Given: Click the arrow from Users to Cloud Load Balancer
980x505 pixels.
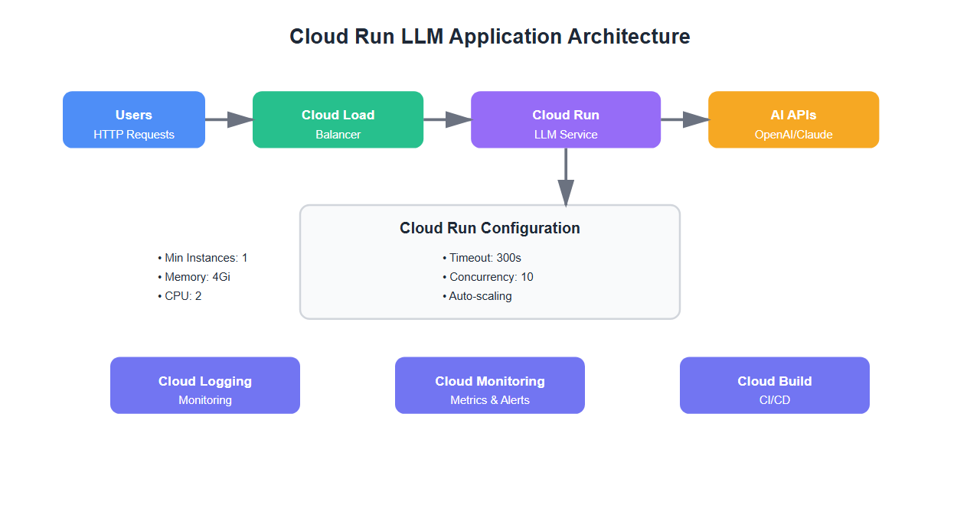Looking at the screenshot, I should coord(228,119).
